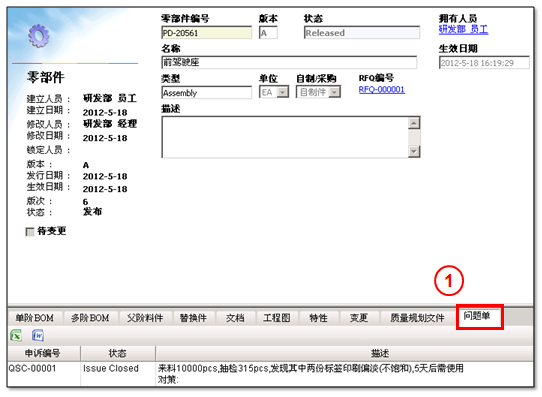Click the gear part icon

coord(38,36)
